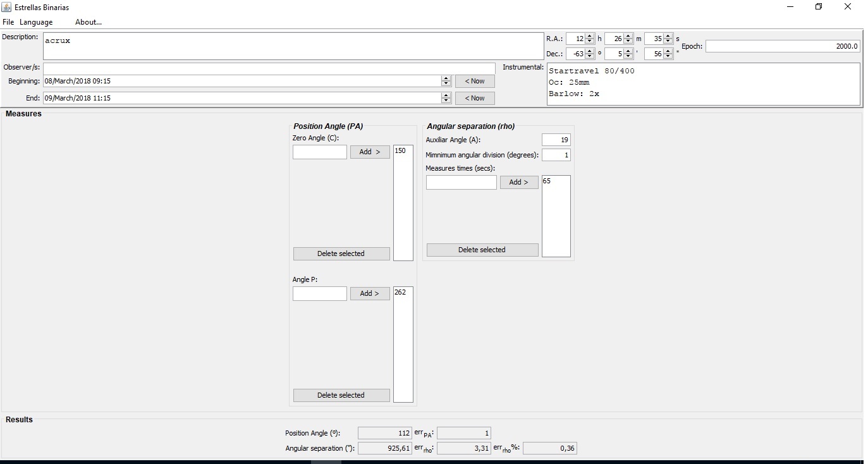The image size is (868, 464).
Task: Increase Dec. arcminutes spinner
Action: [628, 51]
